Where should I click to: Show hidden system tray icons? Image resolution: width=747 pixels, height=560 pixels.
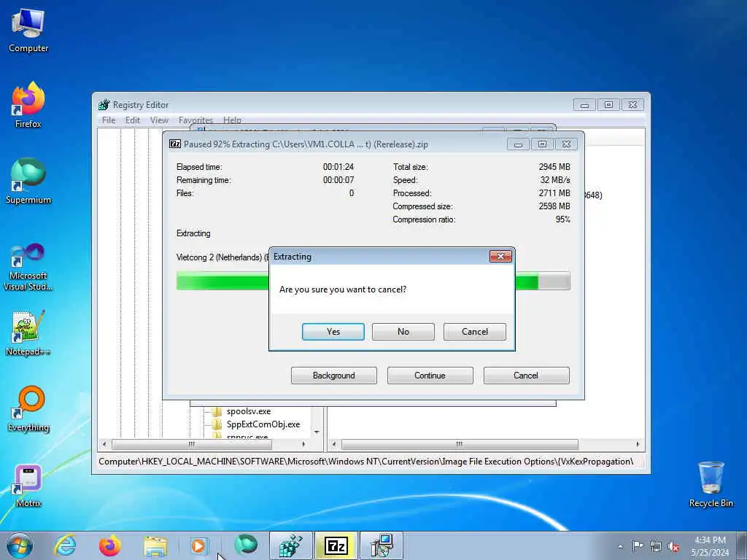coord(620,546)
